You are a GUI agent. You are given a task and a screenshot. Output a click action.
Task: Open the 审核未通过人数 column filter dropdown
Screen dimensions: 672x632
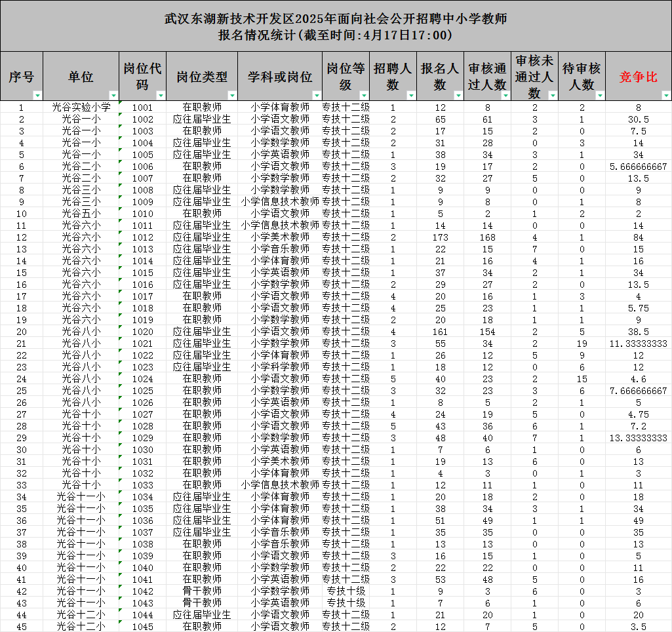[x=553, y=95]
